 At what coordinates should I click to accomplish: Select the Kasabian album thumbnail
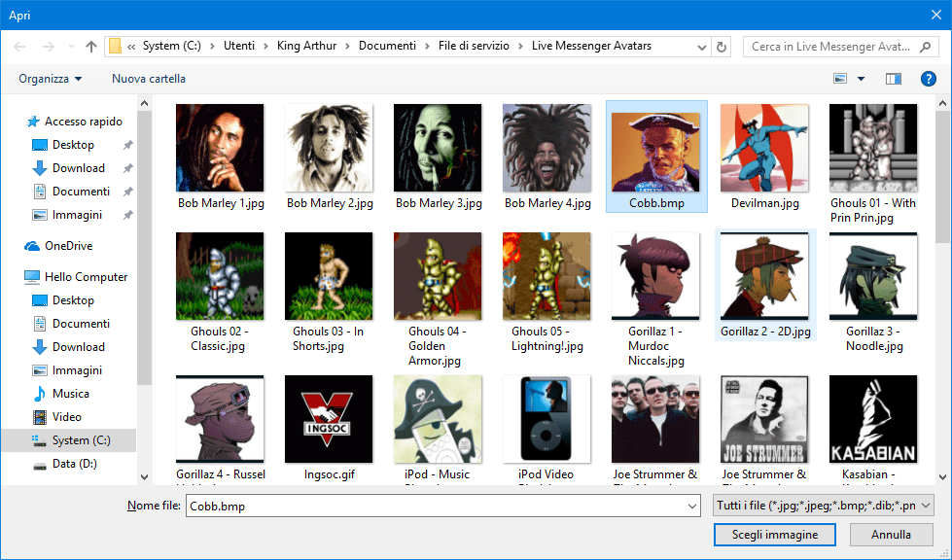coord(873,419)
